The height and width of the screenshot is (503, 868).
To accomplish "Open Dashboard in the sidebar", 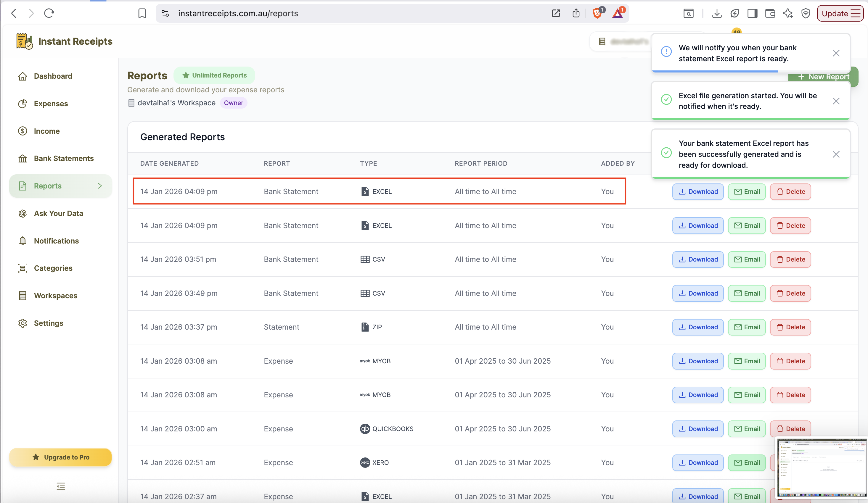I will point(61,76).
